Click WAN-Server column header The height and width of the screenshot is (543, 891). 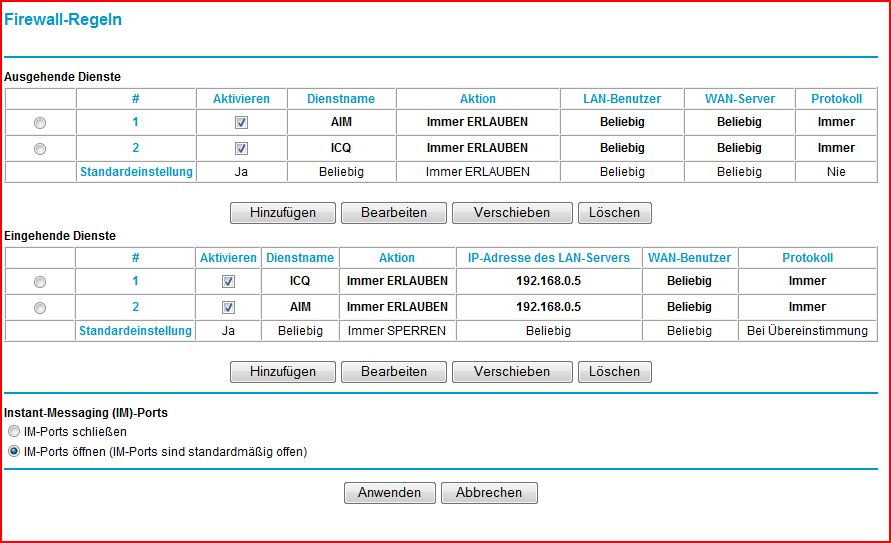(740, 99)
